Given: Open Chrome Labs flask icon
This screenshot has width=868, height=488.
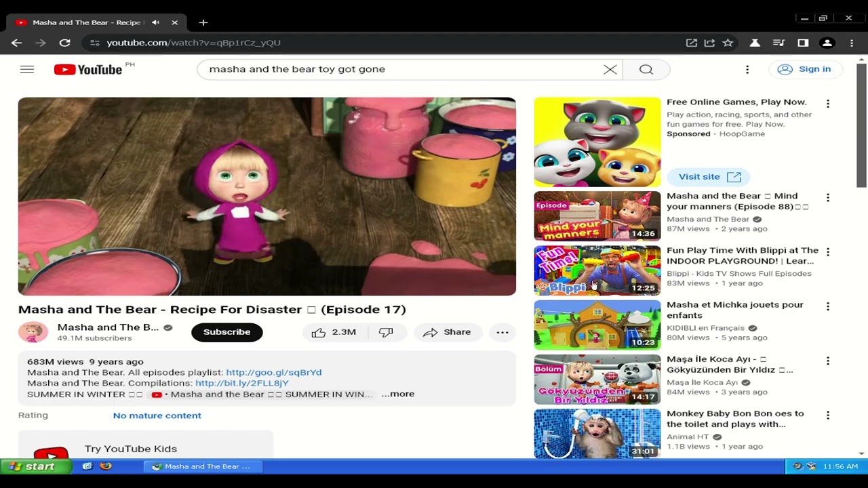Looking at the screenshot, I should tap(755, 43).
